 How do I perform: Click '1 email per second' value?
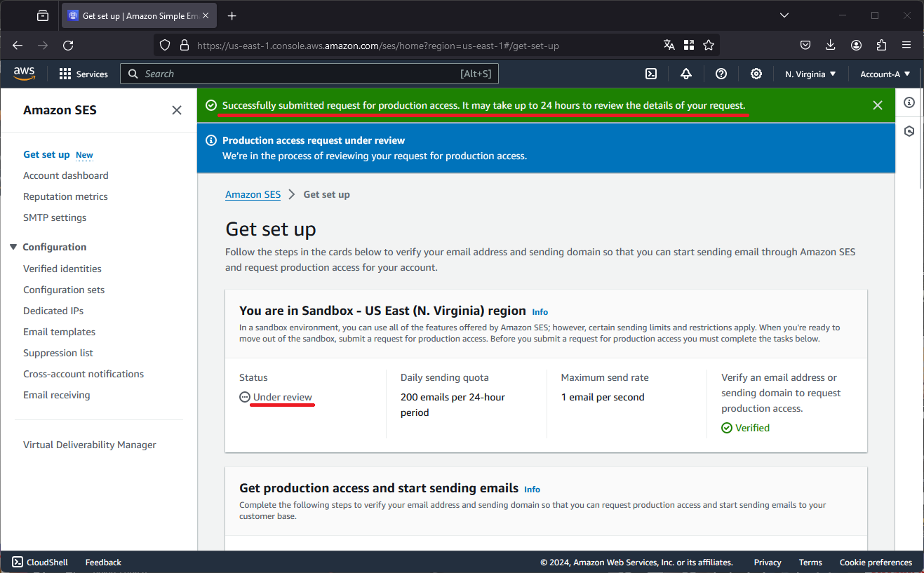point(603,397)
